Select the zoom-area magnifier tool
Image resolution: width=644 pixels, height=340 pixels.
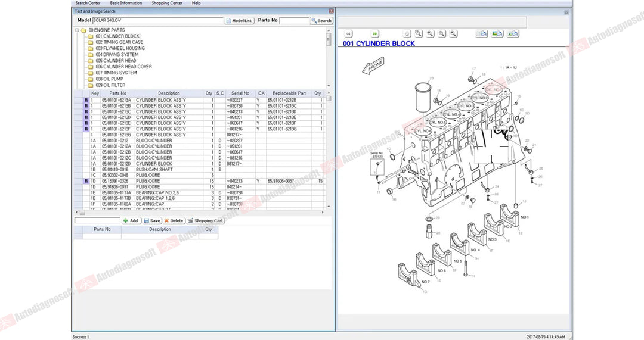coord(419,33)
